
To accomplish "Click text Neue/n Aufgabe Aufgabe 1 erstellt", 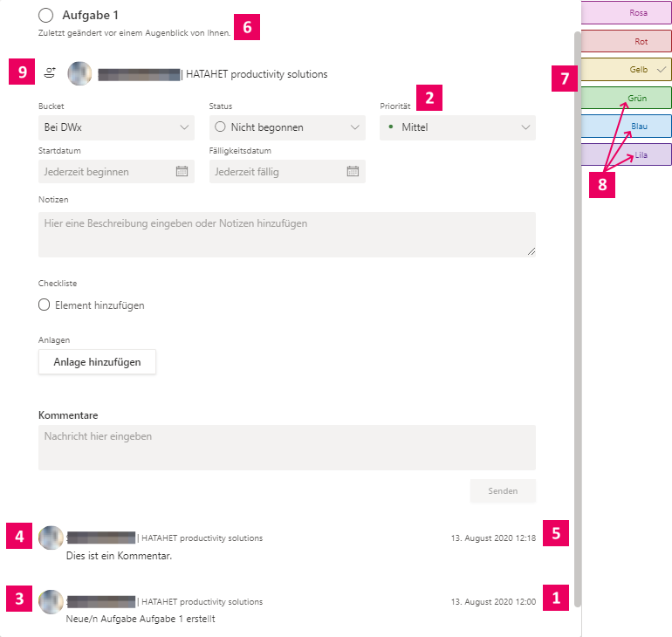I will click(x=141, y=619).
